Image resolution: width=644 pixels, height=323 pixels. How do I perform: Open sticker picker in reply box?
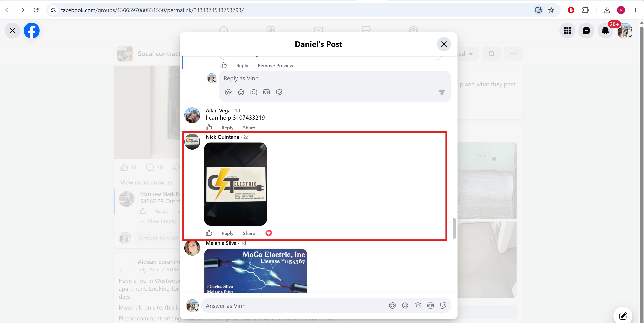pos(279,92)
